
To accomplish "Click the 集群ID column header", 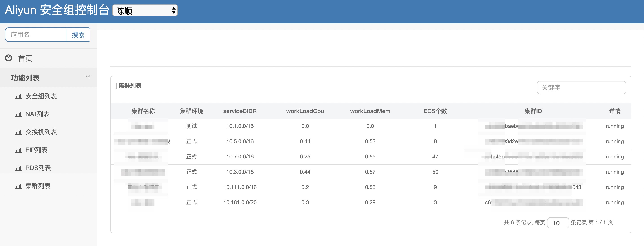I will coord(533,111).
